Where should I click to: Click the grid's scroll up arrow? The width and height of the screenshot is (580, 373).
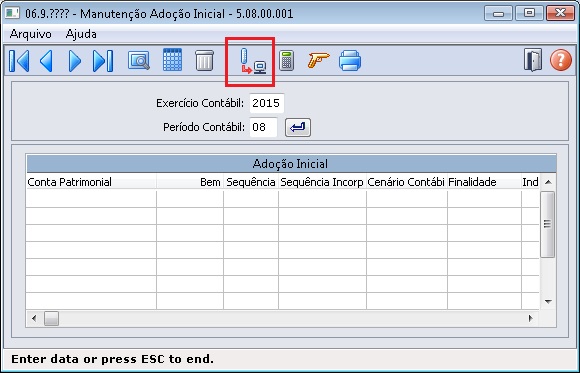(x=548, y=182)
